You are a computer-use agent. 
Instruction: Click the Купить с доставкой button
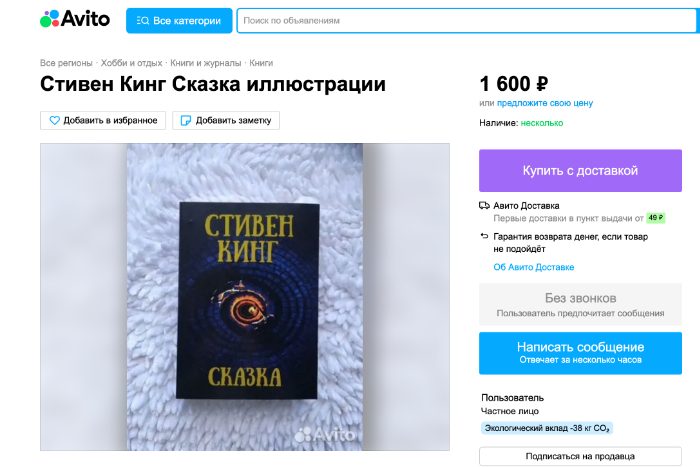580,171
